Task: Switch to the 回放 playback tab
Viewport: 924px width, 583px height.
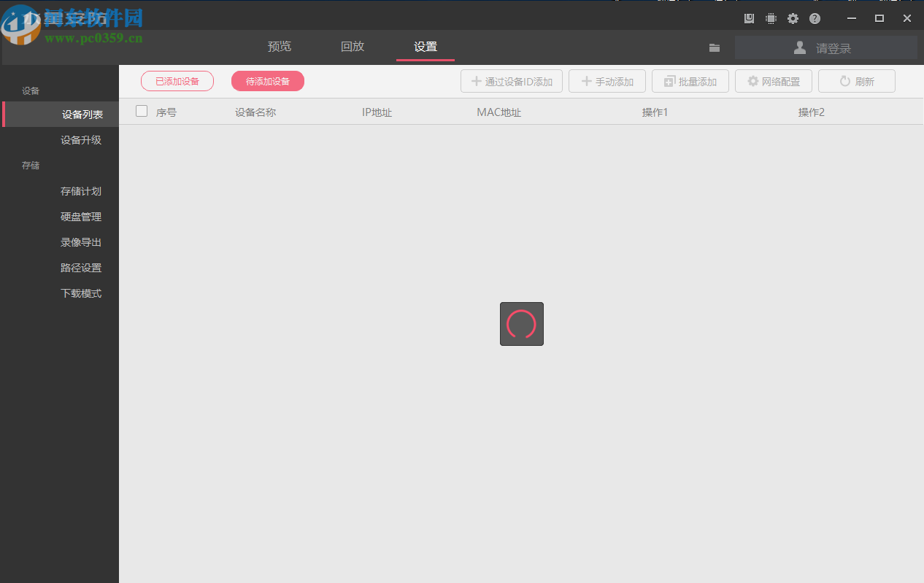Action: pyautogui.click(x=353, y=46)
